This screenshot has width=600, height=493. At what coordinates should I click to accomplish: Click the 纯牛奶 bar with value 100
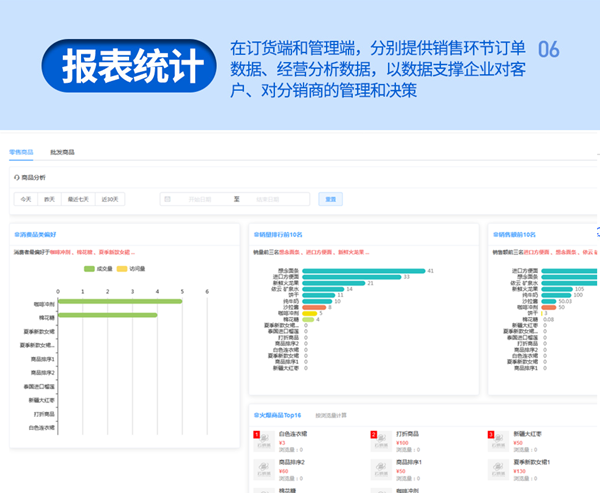[x=556, y=295]
